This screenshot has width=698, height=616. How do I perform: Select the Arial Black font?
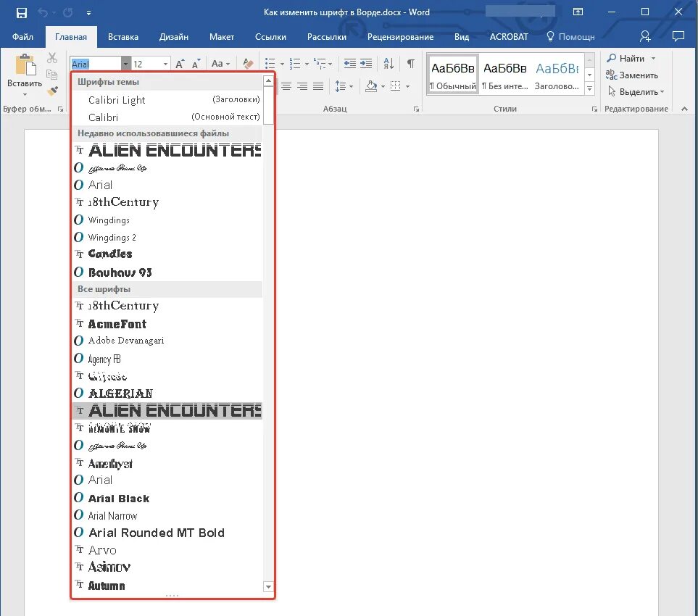pyautogui.click(x=167, y=498)
